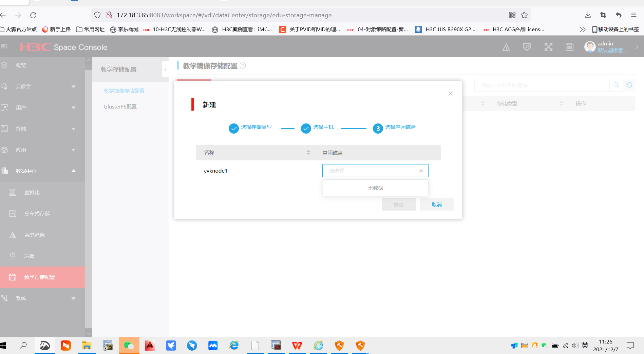The width and height of the screenshot is (644, 354).
Task: Expand the 用户 menu
Action: point(42,107)
